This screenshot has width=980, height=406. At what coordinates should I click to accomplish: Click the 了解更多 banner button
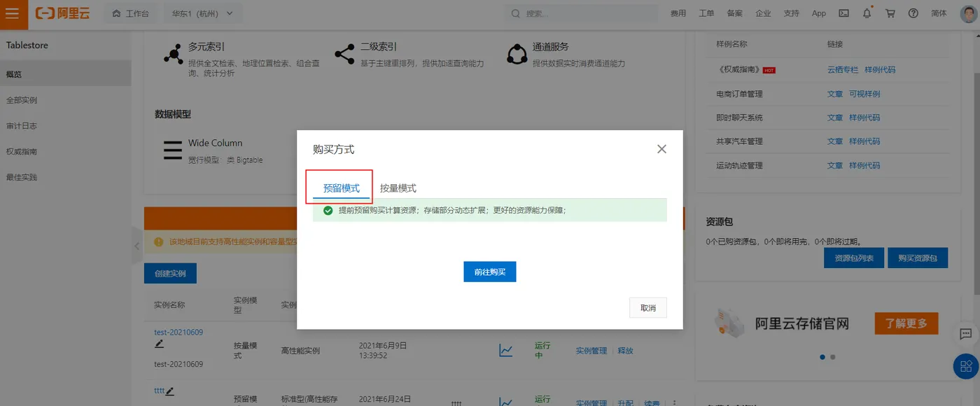tap(906, 323)
